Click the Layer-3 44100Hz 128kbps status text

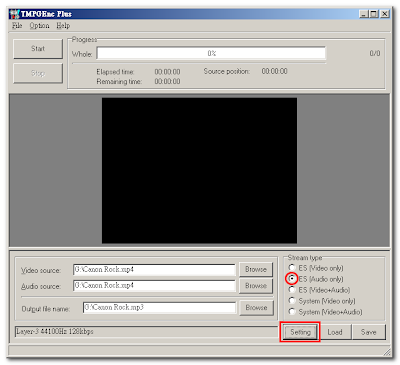[x=55, y=332]
